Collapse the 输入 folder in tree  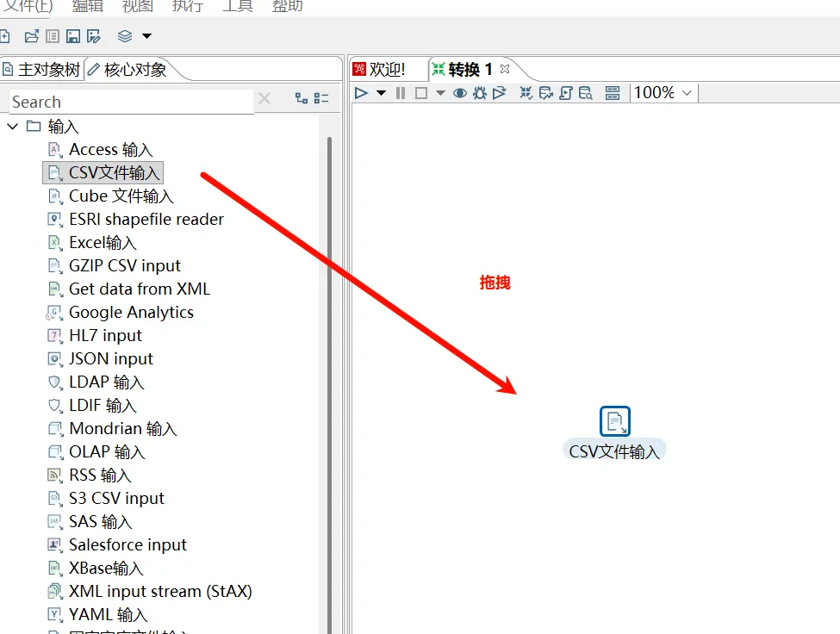pos(13,127)
